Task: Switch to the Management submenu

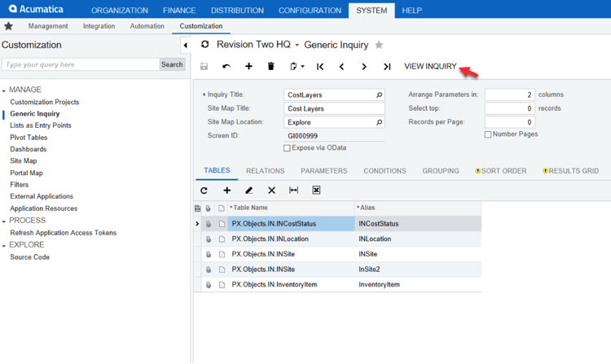Action: click(48, 26)
